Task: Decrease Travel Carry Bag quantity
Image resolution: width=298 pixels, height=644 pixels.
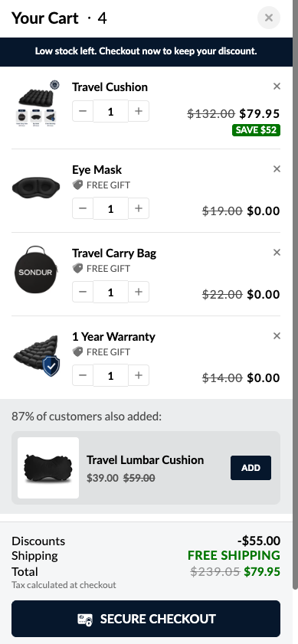Action: (x=83, y=292)
